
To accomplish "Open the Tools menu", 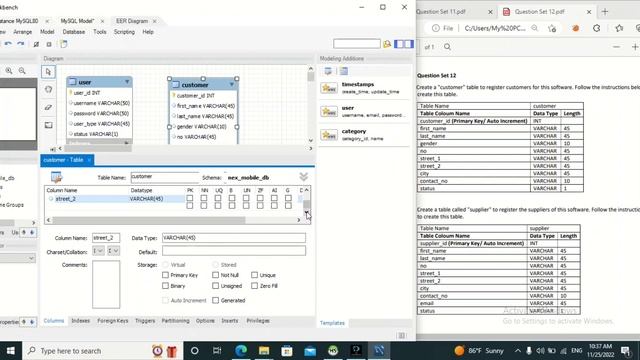I will click(x=100, y=32).
